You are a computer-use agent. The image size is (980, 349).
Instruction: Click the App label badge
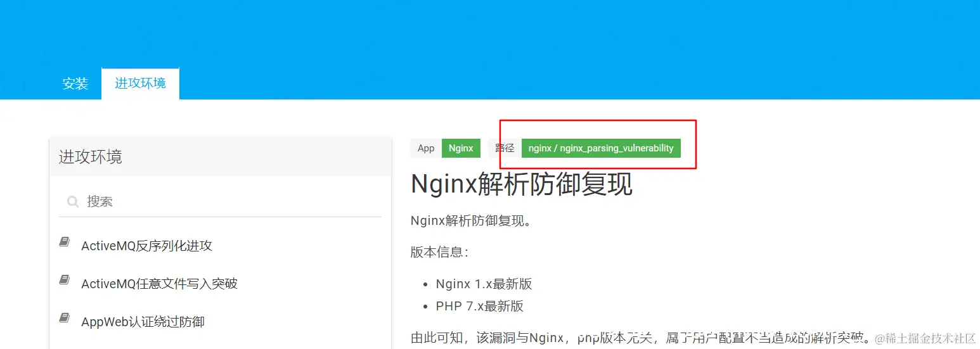pyautogui.click(x=426, y=148)
